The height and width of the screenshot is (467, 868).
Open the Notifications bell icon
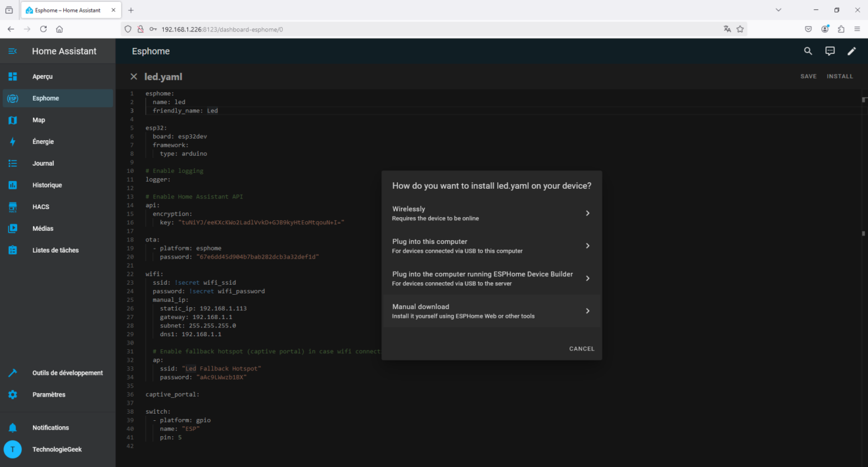click(12, 428)
